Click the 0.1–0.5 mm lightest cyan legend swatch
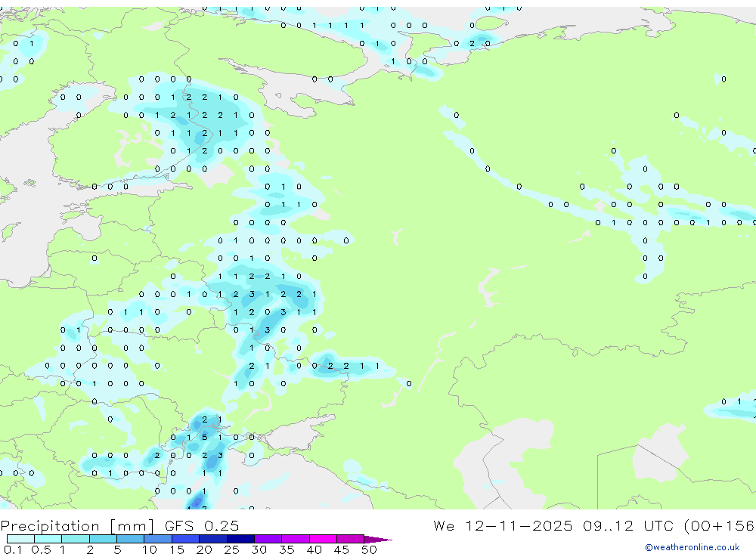This screenshot has width=756, height=554. point(20,539)
